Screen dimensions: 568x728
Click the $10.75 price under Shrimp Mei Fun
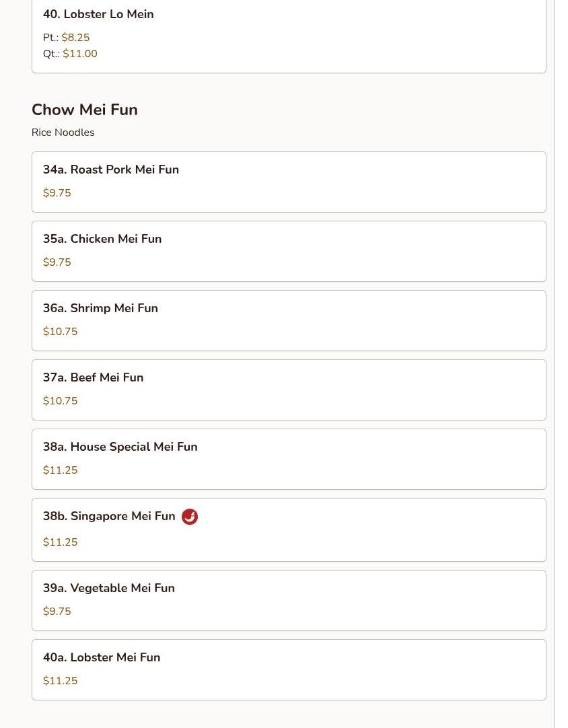point(60,332)
